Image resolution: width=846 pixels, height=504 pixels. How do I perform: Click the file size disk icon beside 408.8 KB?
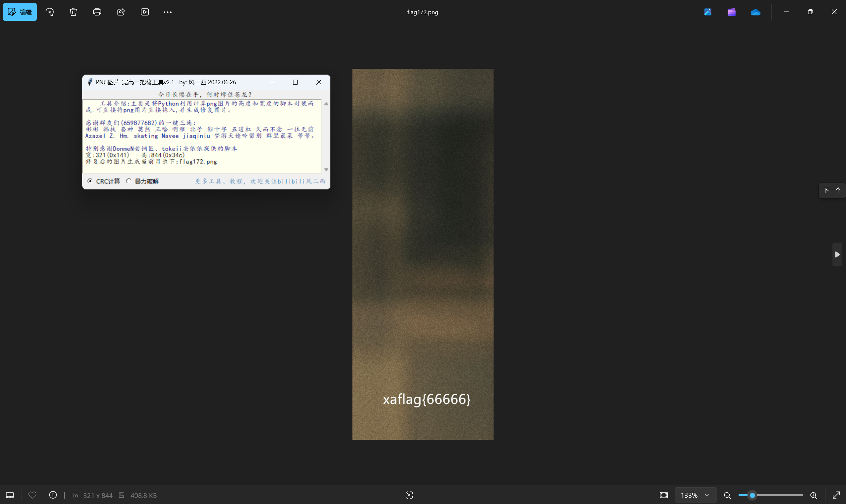(x=122, y=495)
